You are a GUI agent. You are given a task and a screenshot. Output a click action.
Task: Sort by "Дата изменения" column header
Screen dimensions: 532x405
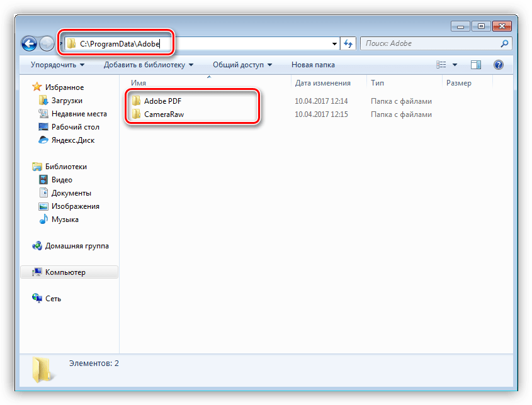[x=322, y=83]
